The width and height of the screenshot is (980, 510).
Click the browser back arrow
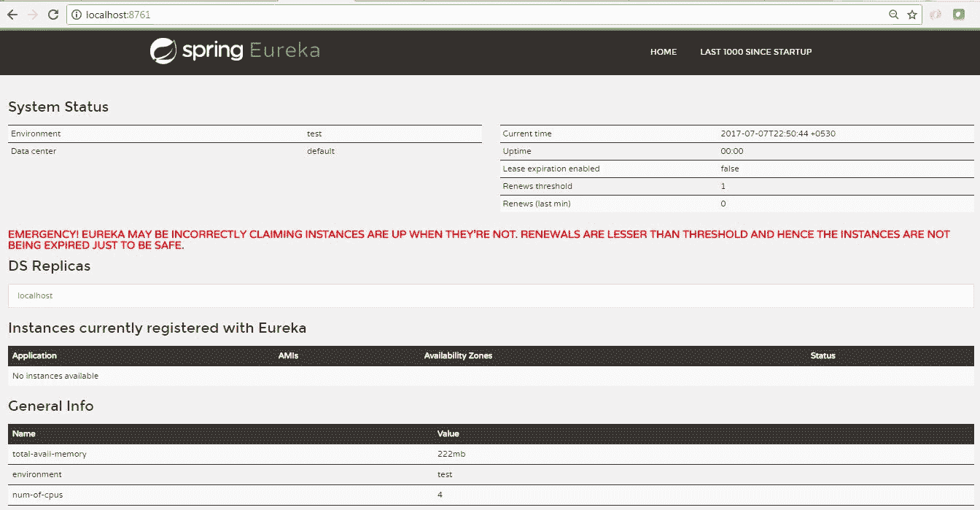tap(12, 15)
